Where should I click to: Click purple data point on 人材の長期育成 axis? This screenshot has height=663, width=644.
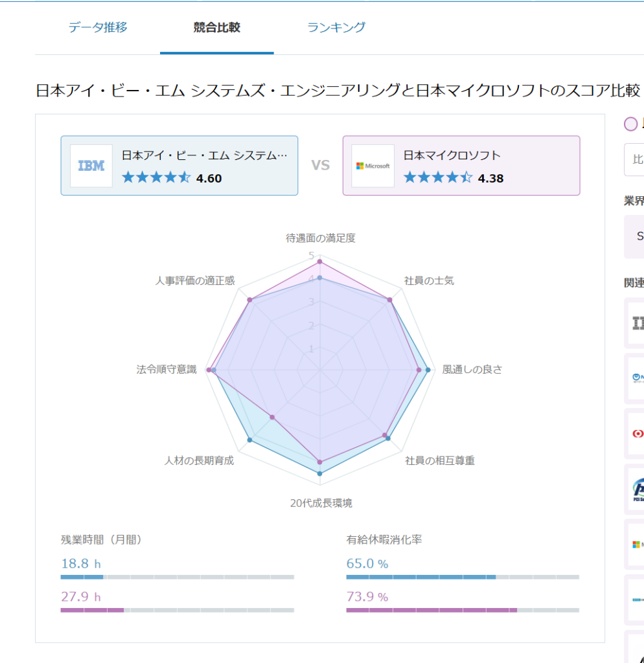[273, 418]
